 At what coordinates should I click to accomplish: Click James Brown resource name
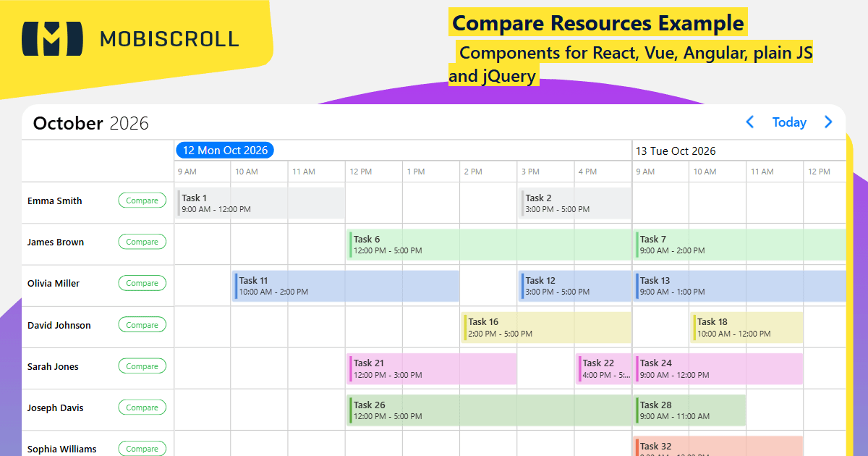[x=56, y=242]
